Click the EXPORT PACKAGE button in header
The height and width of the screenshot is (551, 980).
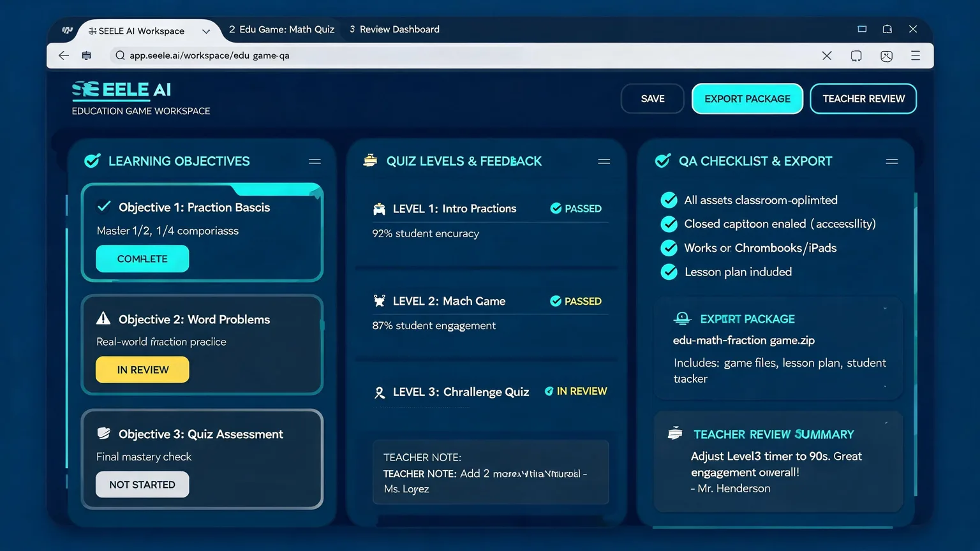point(747,99)
